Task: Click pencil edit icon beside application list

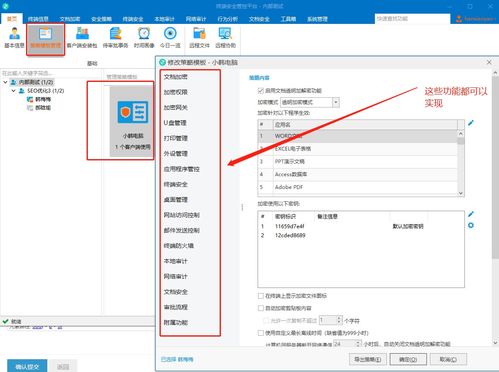Action: coord(471,123)
